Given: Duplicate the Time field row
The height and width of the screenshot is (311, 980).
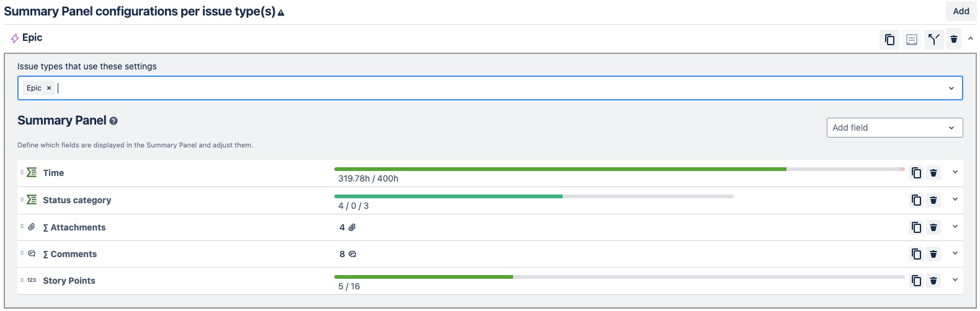Looking at the screenshot, I should (x=916, y=173).
